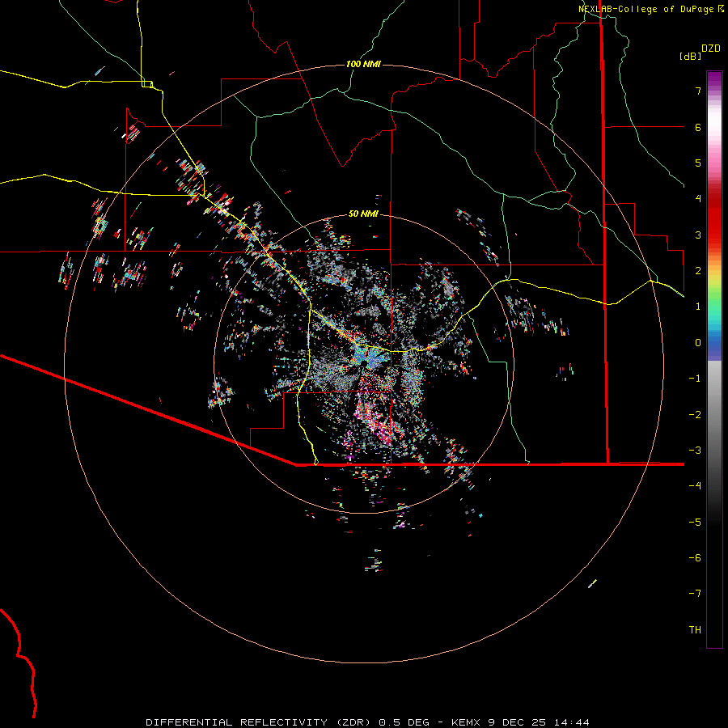
Task: Click the green section of the color bar
Action: click(714, 299)
